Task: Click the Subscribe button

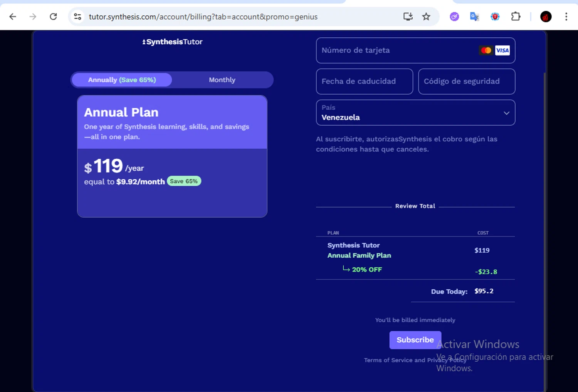Action: tap(415, 340)
